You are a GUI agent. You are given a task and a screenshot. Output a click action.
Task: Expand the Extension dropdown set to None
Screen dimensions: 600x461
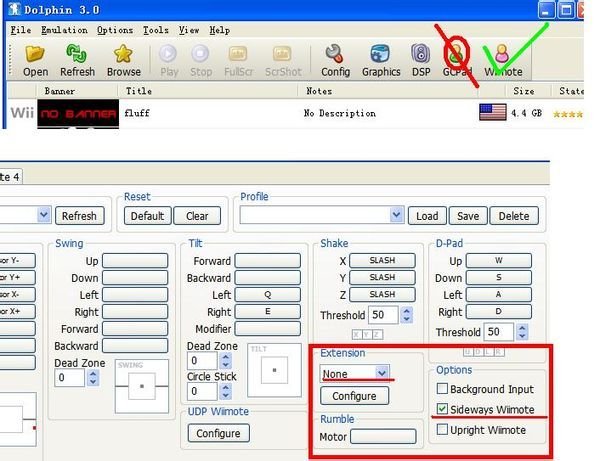pyautogui.click(x=381, y=372)
